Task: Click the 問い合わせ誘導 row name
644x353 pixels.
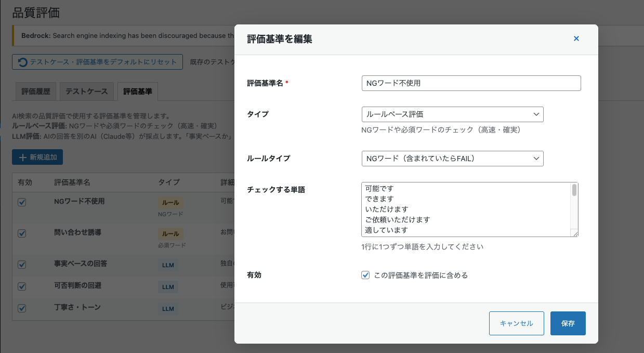Action: click(x=77, y=232)
